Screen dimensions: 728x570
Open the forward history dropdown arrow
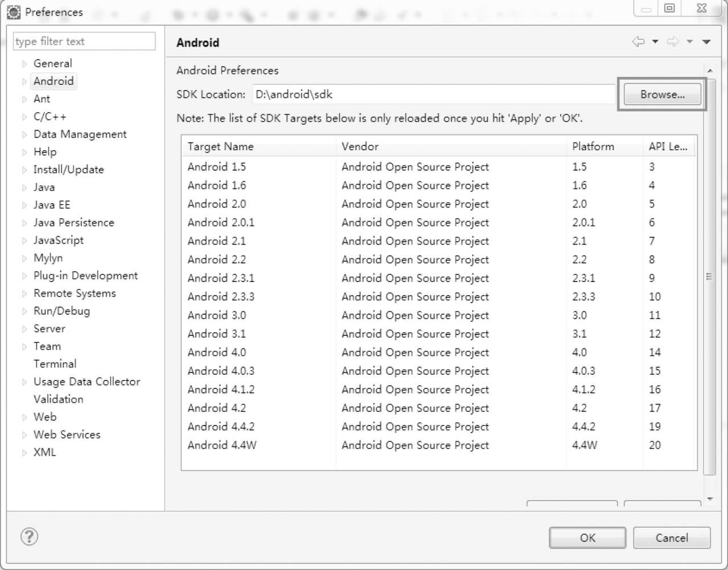click(x=689, y=42)
